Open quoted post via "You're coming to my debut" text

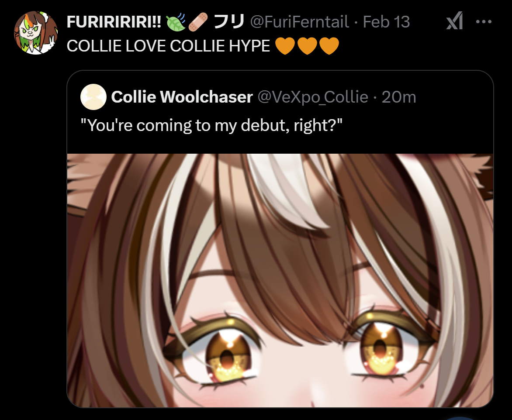[x=211, y=125]
